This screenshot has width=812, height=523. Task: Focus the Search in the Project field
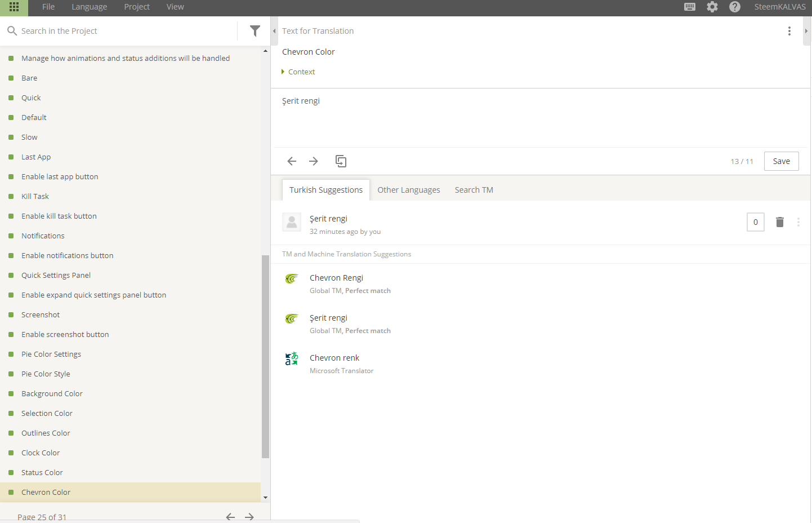pos(127,31)
